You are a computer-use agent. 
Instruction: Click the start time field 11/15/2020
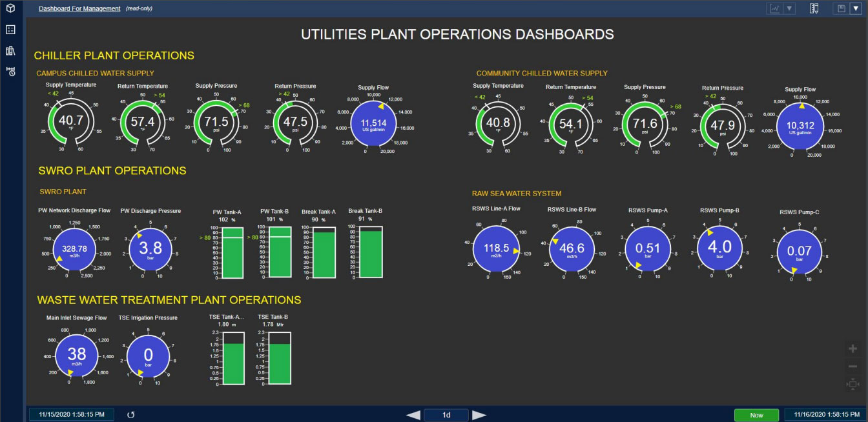[x=71, y=414]
